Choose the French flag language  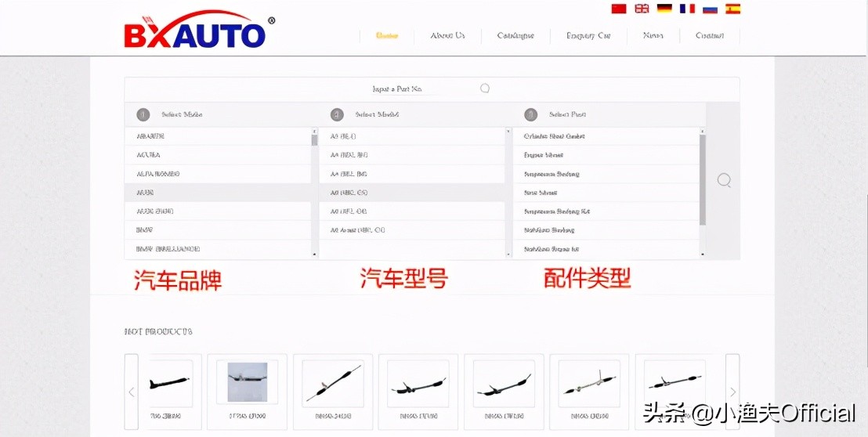click(x=687, y=9)
